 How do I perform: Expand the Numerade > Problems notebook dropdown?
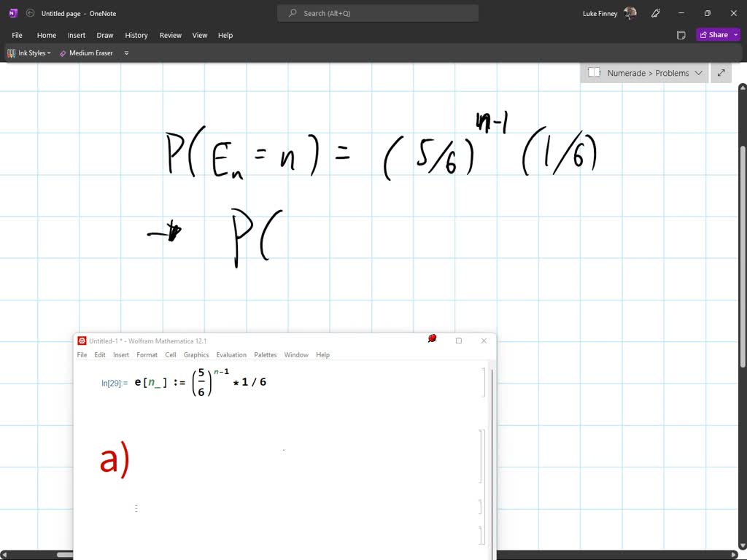click(698, 73)
